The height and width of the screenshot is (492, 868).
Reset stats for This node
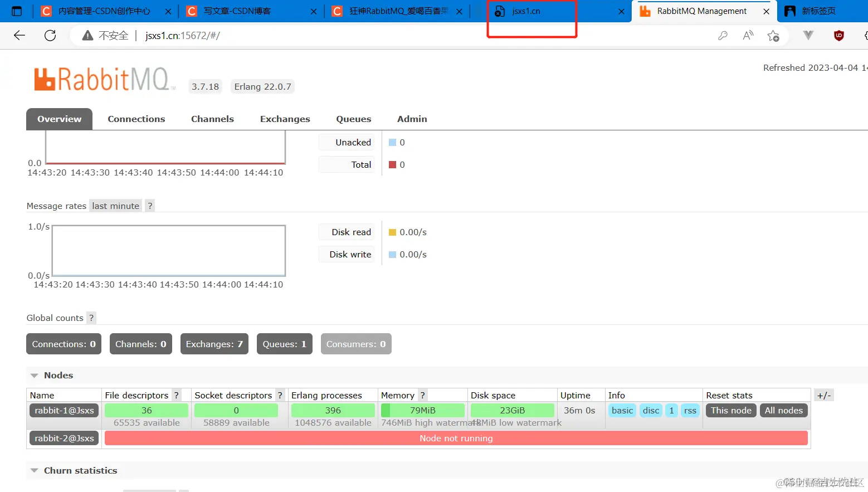pos(731,411)
